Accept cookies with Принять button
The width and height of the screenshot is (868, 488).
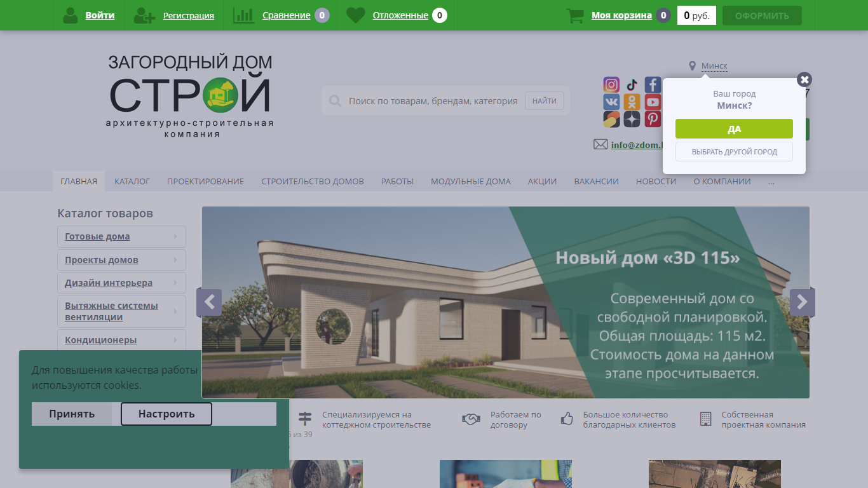point(72,414)
